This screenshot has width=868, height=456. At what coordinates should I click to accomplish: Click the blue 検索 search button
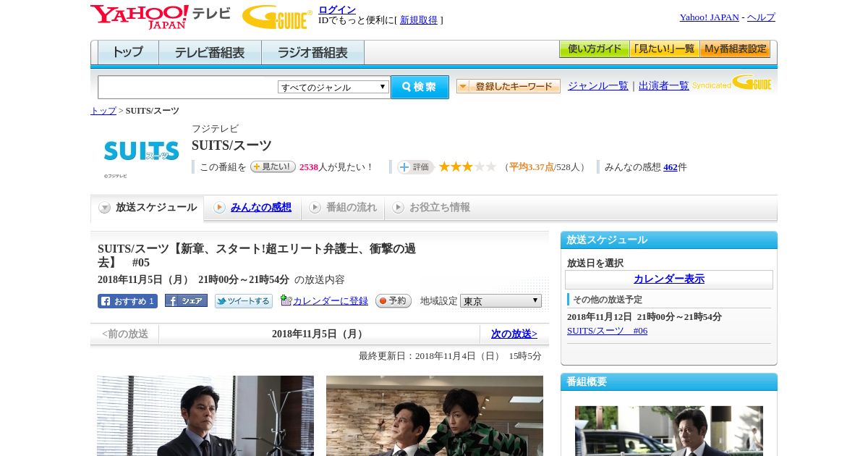[x=420, y=87]
